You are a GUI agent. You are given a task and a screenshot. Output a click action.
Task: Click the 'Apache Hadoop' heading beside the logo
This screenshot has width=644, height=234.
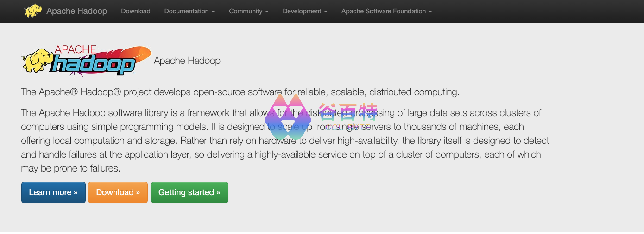187,61
